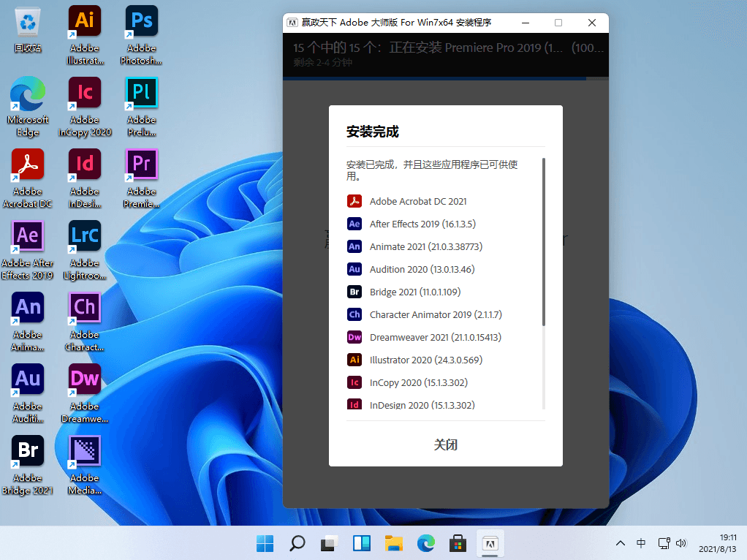Switch the 中 input method indicator
Viewport: 747px width, 560px height.
coord(641,543)
